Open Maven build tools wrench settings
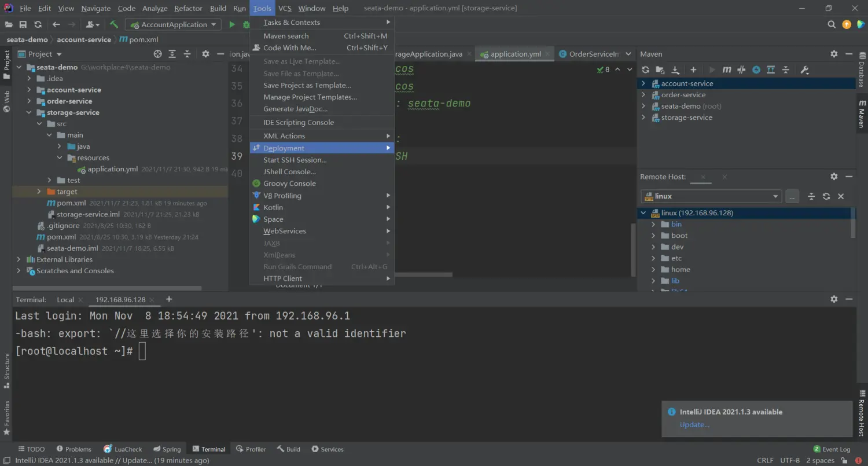The height and width of the screenshot is (466, 868). coord(804,70)
